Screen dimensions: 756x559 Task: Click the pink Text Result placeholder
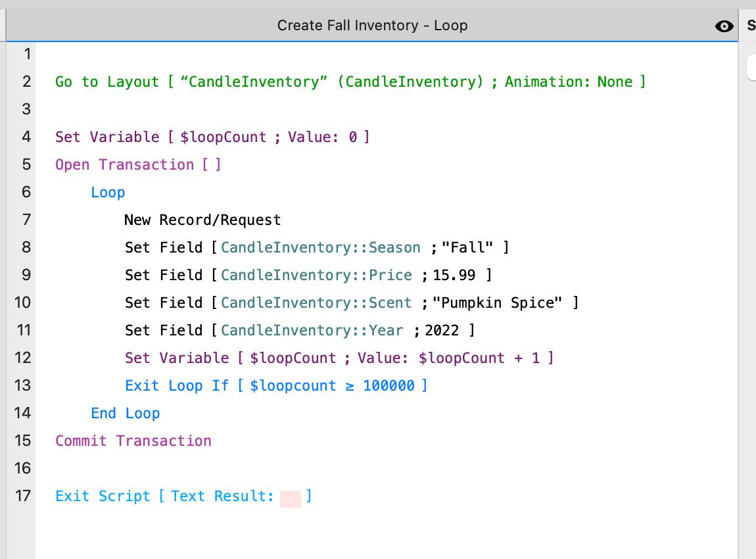point(291,497)
